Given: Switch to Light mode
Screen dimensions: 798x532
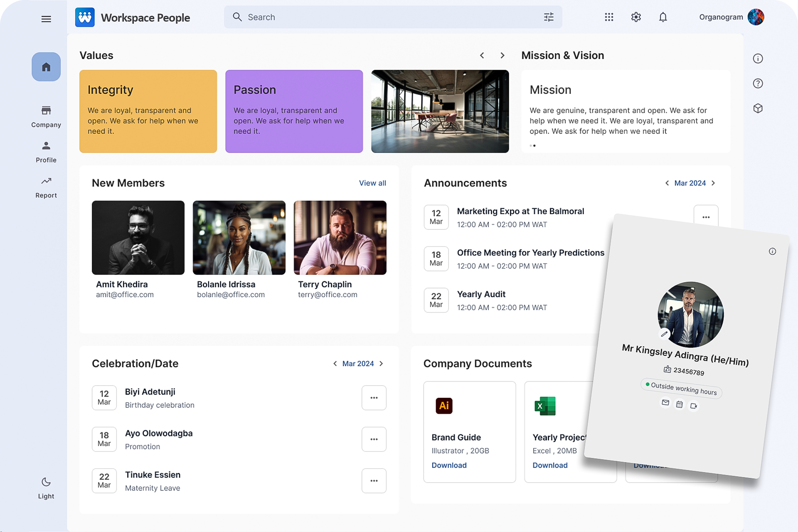Looking at the screenshot, I should tap(46, 487).
